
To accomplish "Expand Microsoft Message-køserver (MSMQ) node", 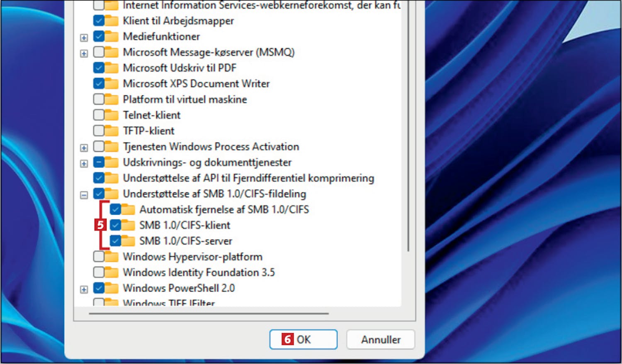I will 84,53.
